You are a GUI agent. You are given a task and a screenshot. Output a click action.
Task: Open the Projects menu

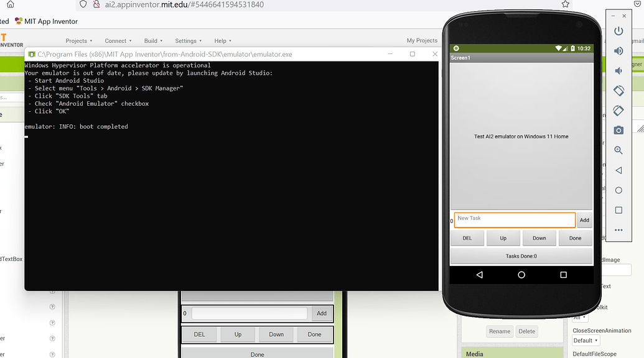click(x=78, y=40)
